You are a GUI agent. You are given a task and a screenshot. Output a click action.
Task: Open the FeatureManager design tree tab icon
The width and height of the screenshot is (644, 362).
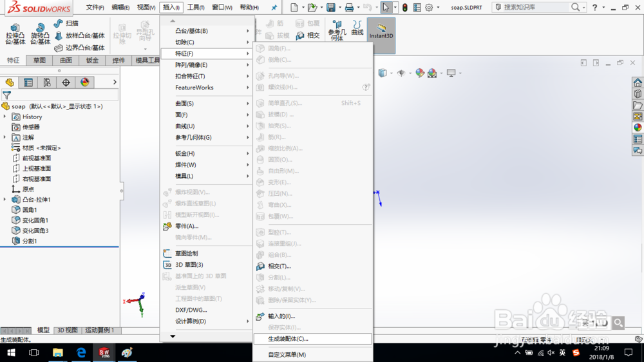(10, 82)
